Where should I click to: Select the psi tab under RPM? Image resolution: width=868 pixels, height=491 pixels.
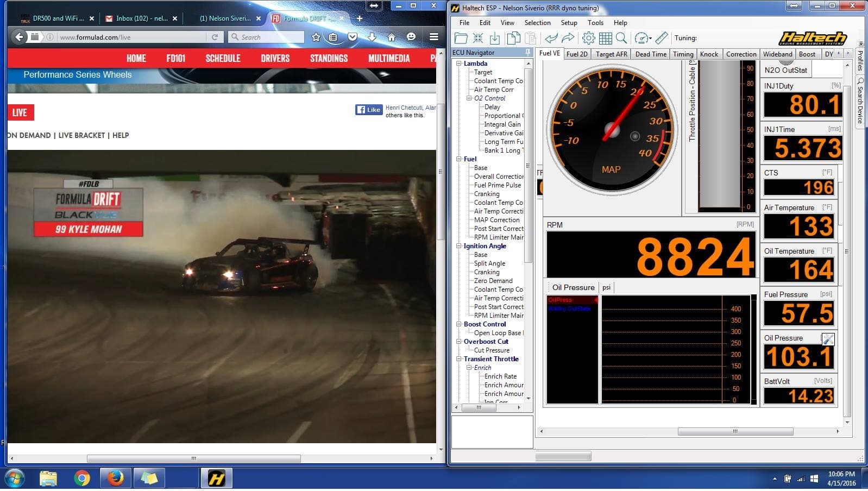(x=606, y=287)
